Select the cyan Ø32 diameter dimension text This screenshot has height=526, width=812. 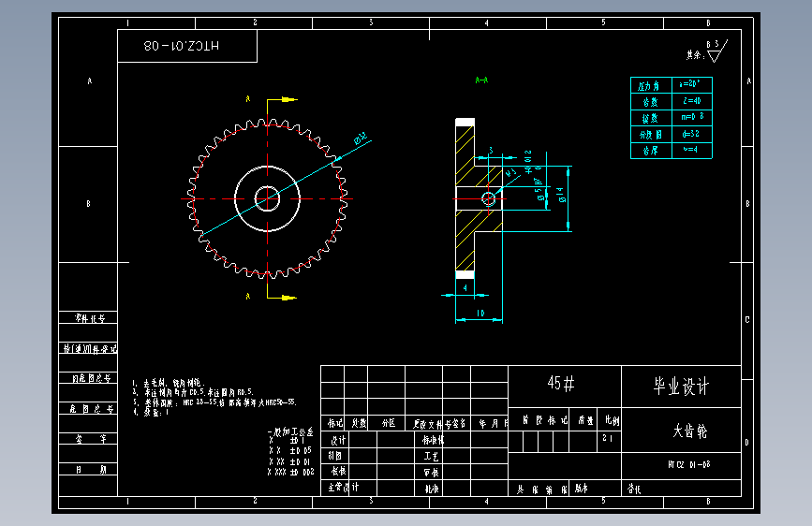361,139
